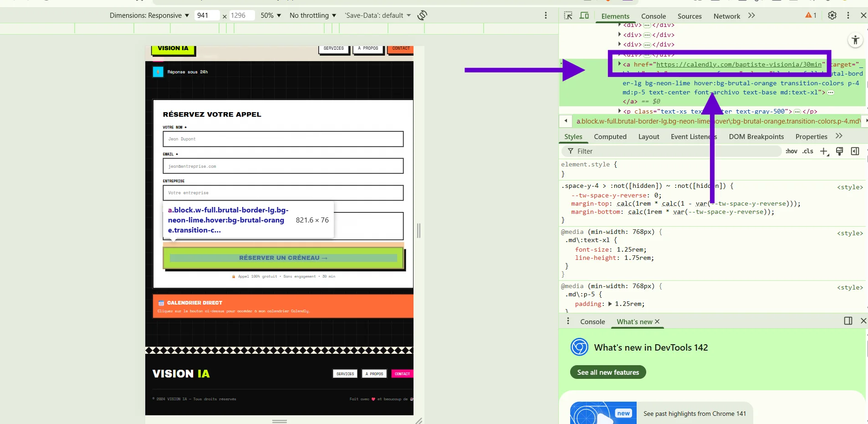
Task: Click the VISION IA header logo
Action: pyautogui.click(x=173, y=49)
